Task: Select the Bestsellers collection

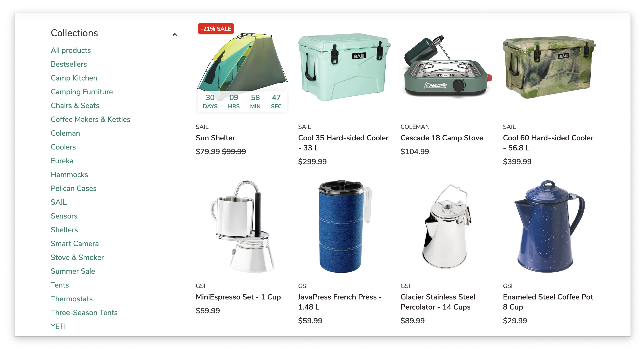Action: pos(69,64)
